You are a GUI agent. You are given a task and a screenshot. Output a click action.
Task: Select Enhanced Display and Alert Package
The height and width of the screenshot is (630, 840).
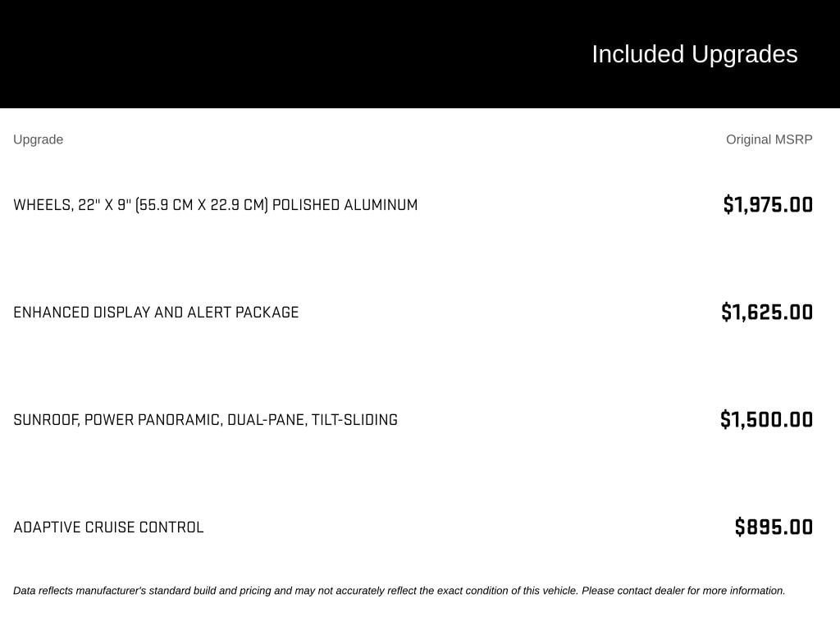[156, 313]
